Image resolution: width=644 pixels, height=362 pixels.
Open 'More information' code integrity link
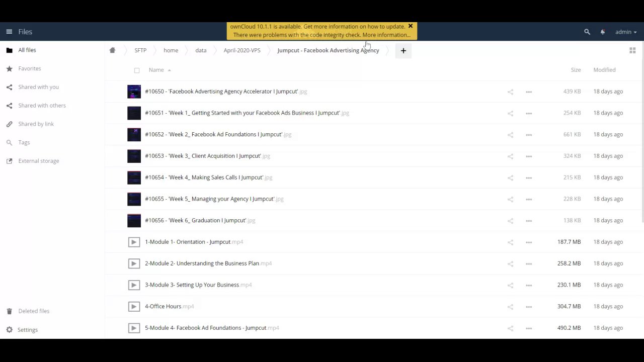[386, 35]
